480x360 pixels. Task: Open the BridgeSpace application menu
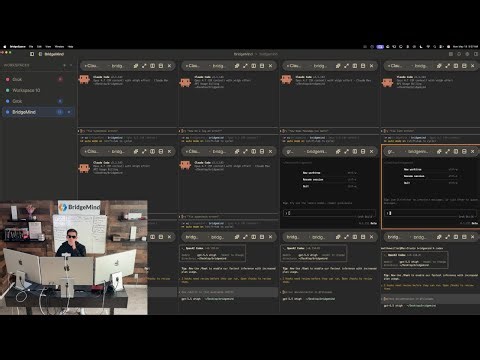pyautogui.click(x=18, y=47)
